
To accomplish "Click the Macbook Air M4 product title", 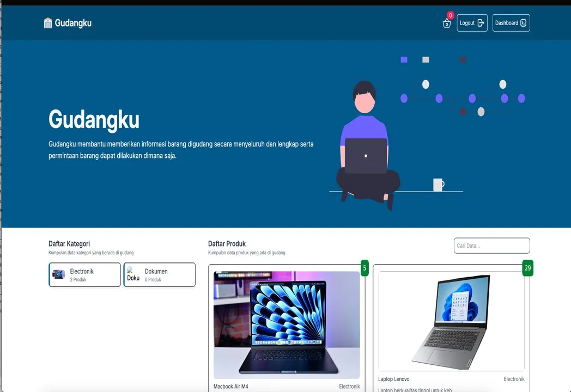I will click(x=231, y=386).
